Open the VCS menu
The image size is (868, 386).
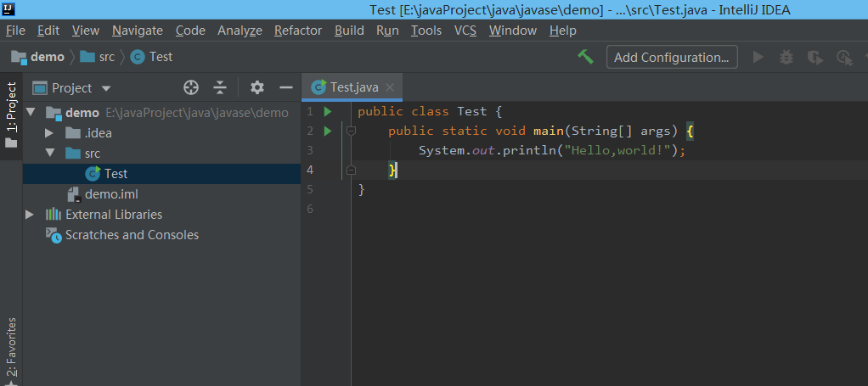(465, 31)
